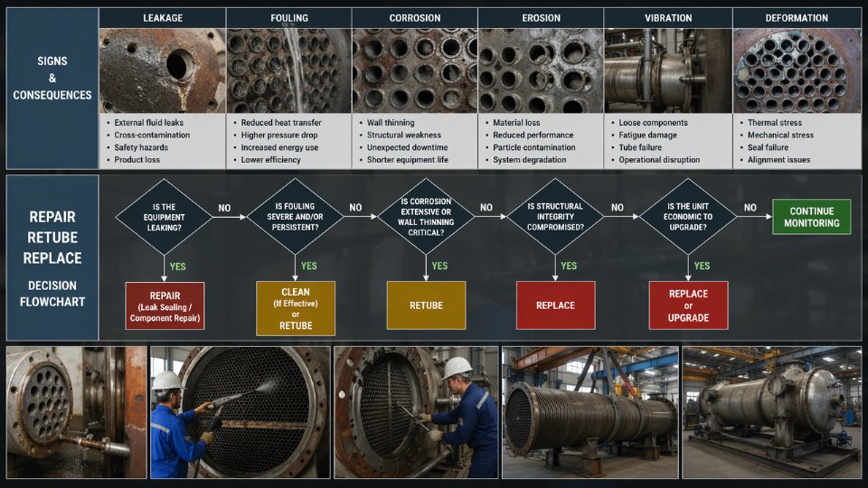The height and width of the screenshot is (488, 868).
Task: Open the erosion tube sheet photo
Action: [x=541, y=70]
